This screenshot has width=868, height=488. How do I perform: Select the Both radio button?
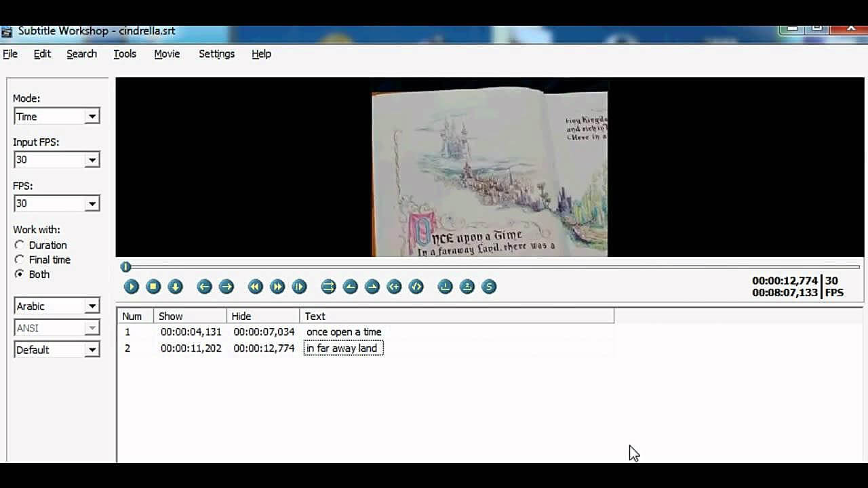pyautogui.click(x=19, y=274)
